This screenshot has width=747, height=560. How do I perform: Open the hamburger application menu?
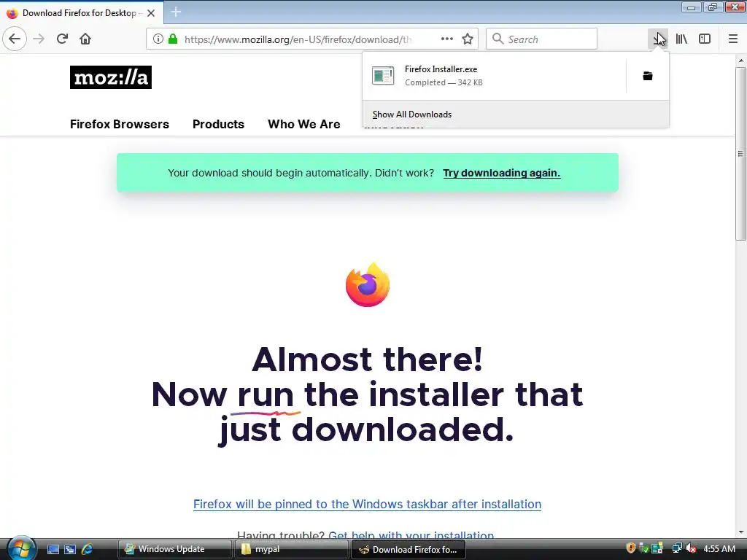tap(732, 39)
